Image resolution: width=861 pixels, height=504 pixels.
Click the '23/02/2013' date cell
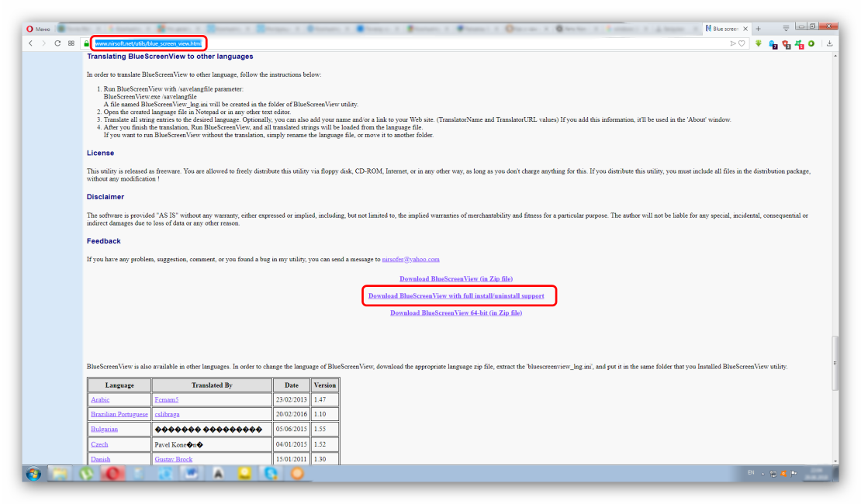(x=292, y=399)
